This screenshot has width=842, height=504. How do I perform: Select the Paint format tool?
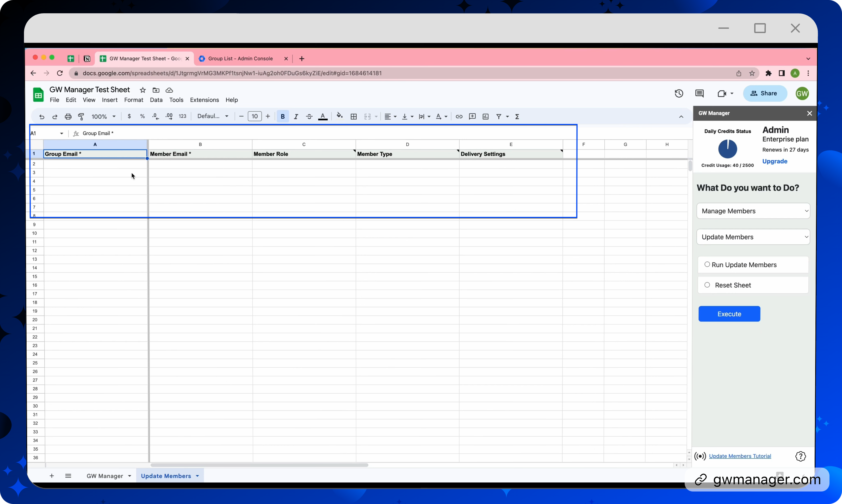tap(81, 116)
